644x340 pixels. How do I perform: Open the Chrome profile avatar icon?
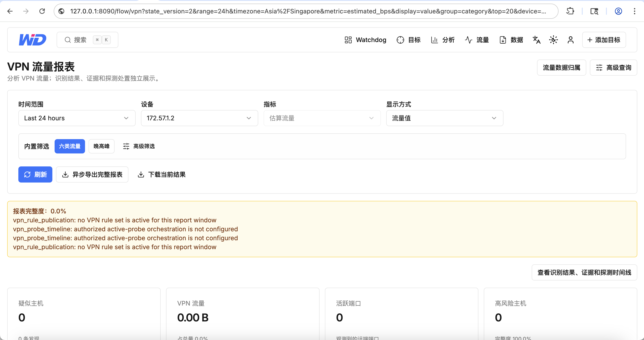pyautogui.click(x=618, y=11)
